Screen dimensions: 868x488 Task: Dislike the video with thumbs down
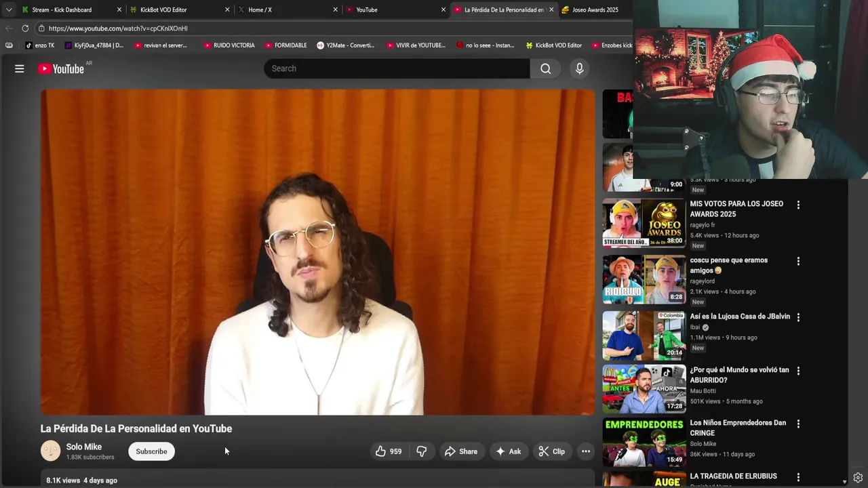click(x=422, y=451)
